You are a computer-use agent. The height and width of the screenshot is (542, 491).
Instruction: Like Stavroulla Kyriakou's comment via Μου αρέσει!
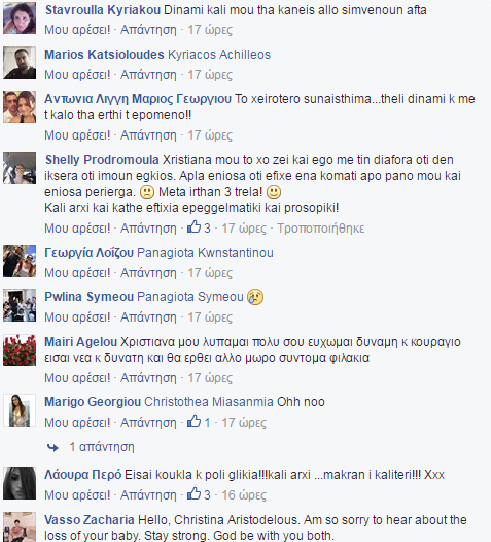point(77,30)
